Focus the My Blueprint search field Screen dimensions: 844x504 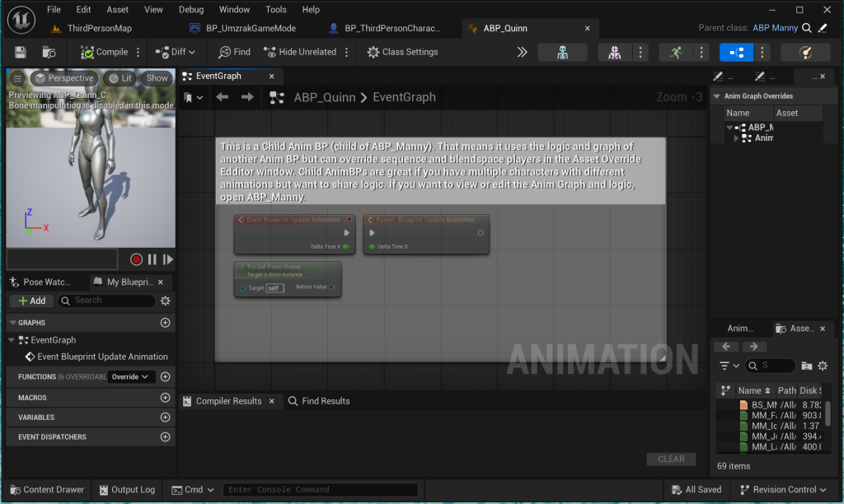pyautogui.click(x=106, y=301)
